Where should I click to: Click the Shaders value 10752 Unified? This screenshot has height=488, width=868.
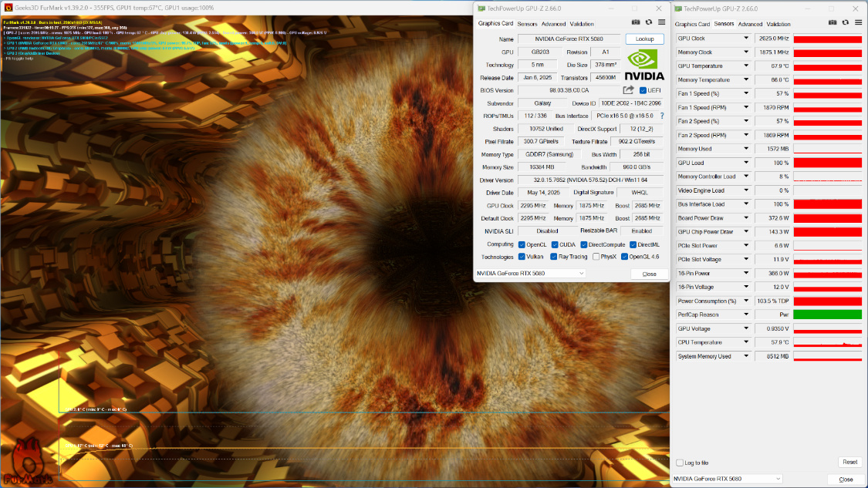(545, 129)
